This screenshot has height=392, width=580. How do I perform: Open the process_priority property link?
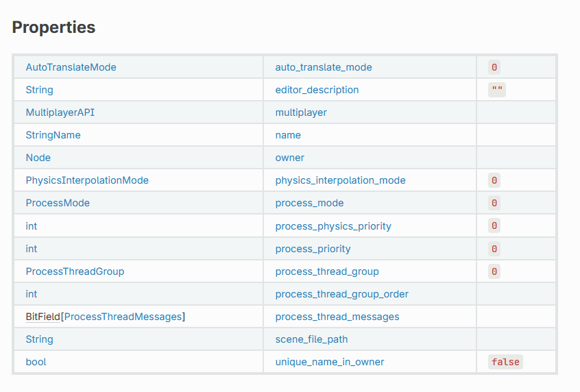point(313,249)
